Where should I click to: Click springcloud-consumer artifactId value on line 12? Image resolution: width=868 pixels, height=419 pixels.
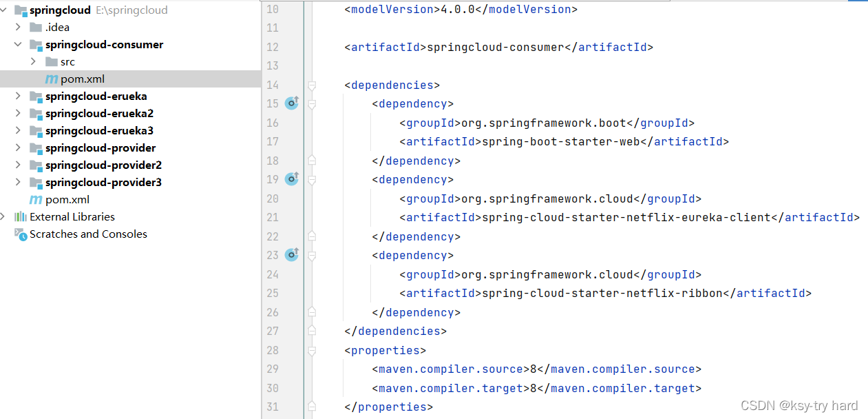(496, 48)
